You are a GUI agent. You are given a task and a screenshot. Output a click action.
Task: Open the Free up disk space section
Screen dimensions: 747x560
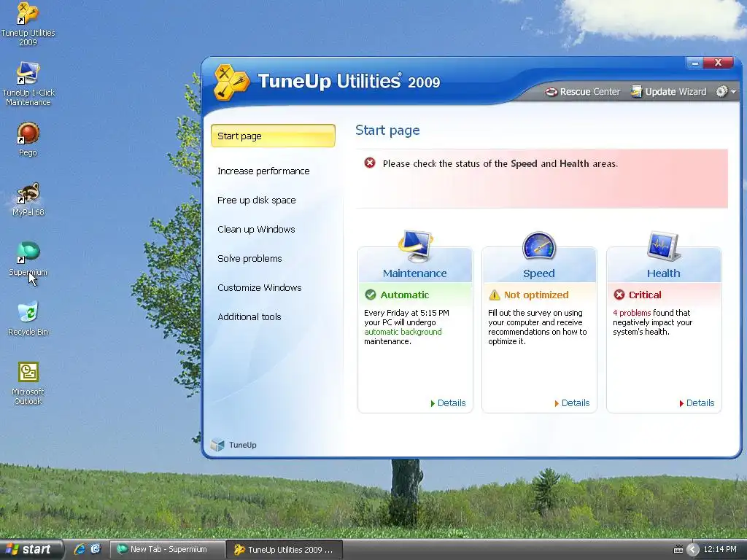(x=256, y=200)
